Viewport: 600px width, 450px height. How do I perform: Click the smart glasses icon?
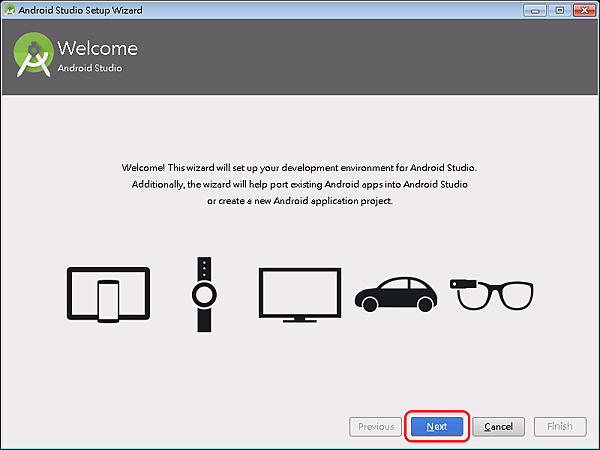tap(491, 294)
